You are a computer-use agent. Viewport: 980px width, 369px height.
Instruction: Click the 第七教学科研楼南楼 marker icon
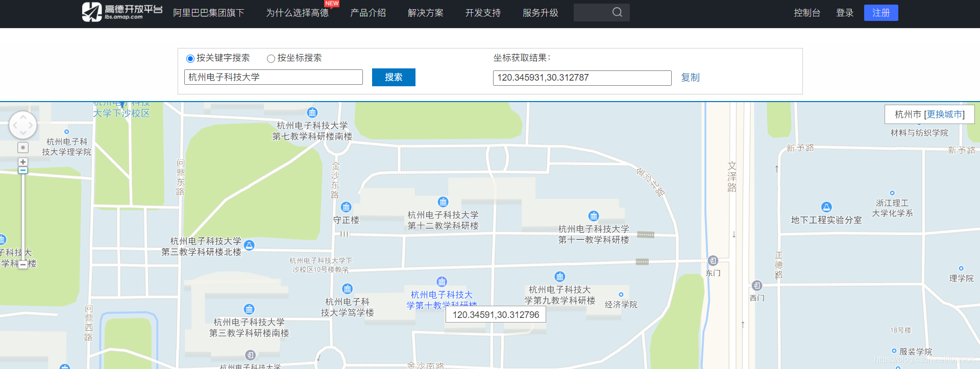[312, 112]
